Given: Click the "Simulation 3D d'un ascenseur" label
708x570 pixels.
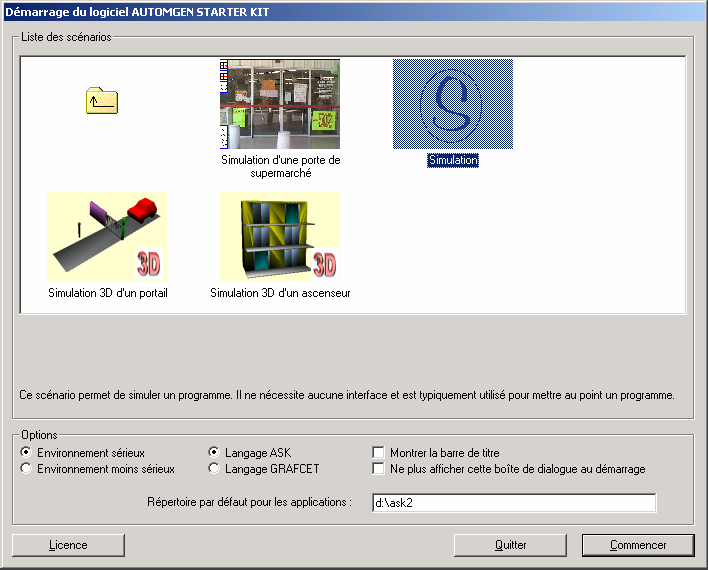Looking at the screenshot, I should (280, 293).
